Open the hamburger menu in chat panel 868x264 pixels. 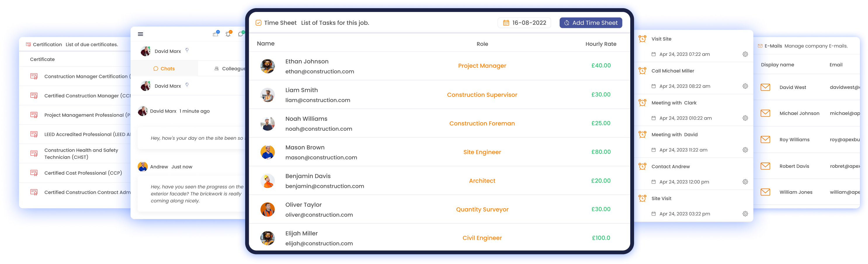[140, 34]
